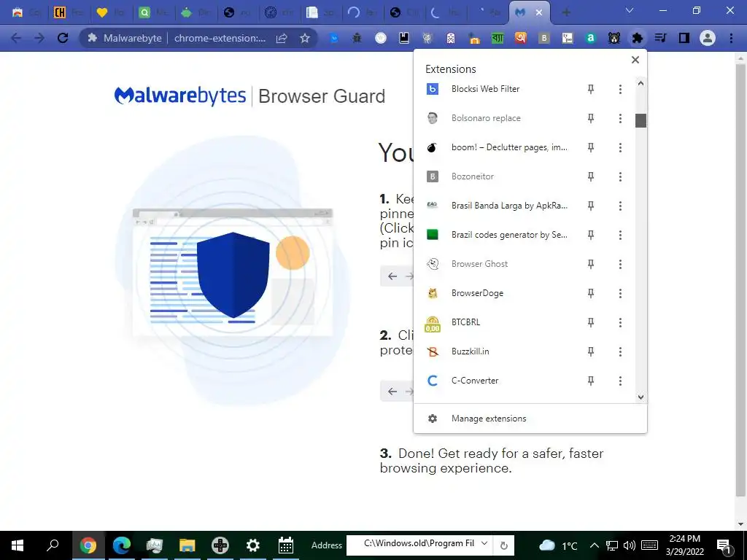Click the browser back arrow
The width and height of the screenshot is (747, 560).
(x=16, y=38)
